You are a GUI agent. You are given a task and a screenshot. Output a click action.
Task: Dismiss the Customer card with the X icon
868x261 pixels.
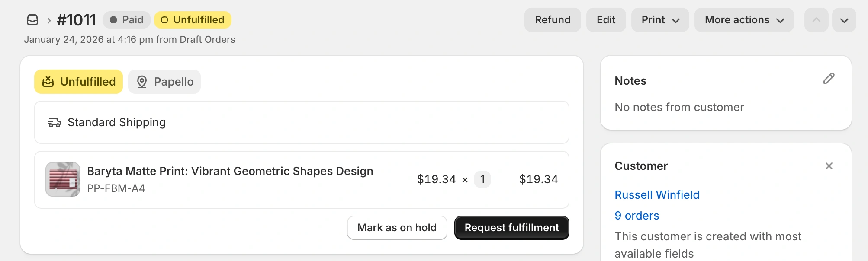[829, 166]
